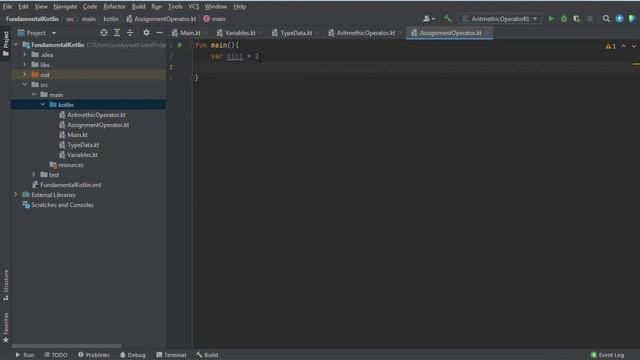Start the debug bug icon in toolbar
The width and height of the screenshot is (640, 360).
pos(564,19)
